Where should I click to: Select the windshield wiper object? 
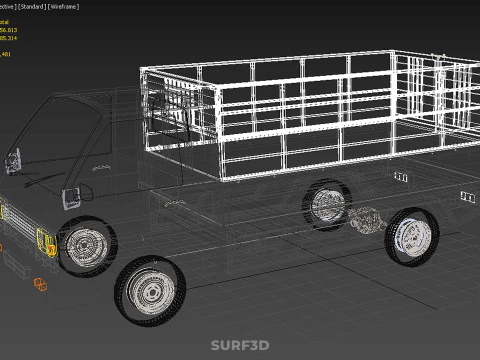coord(44,179)
